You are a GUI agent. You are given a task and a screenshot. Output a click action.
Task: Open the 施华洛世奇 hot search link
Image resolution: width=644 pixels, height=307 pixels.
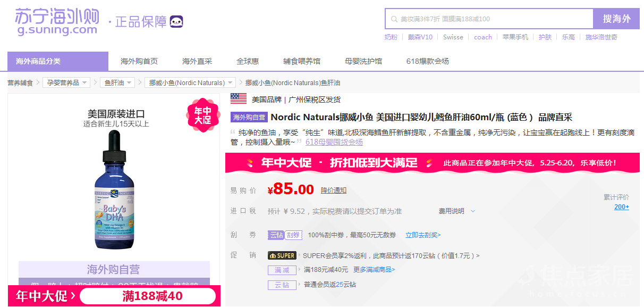tap(601, 37)
